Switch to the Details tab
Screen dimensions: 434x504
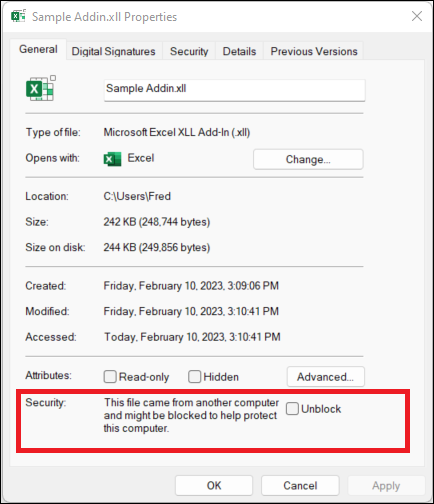pyautogui.click(x=239, y=51)
